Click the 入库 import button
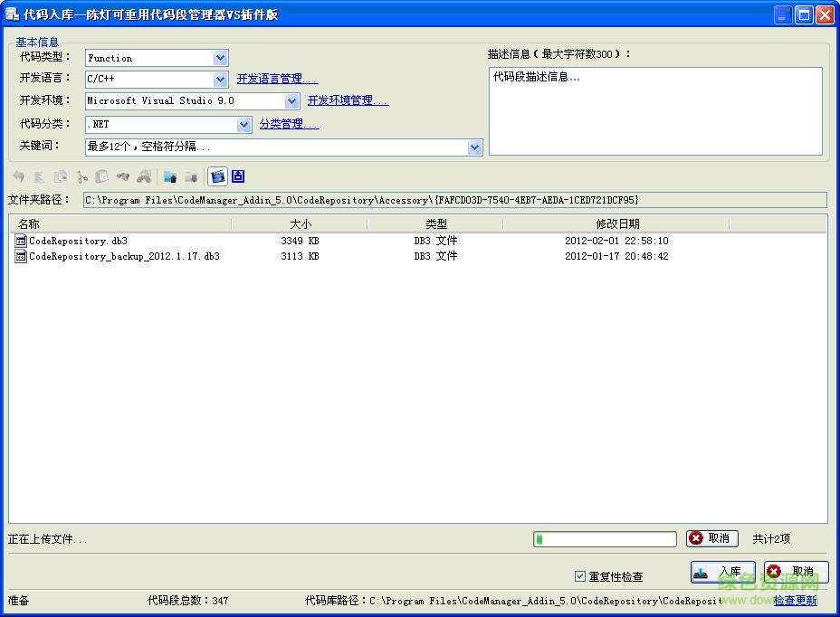 721,571
